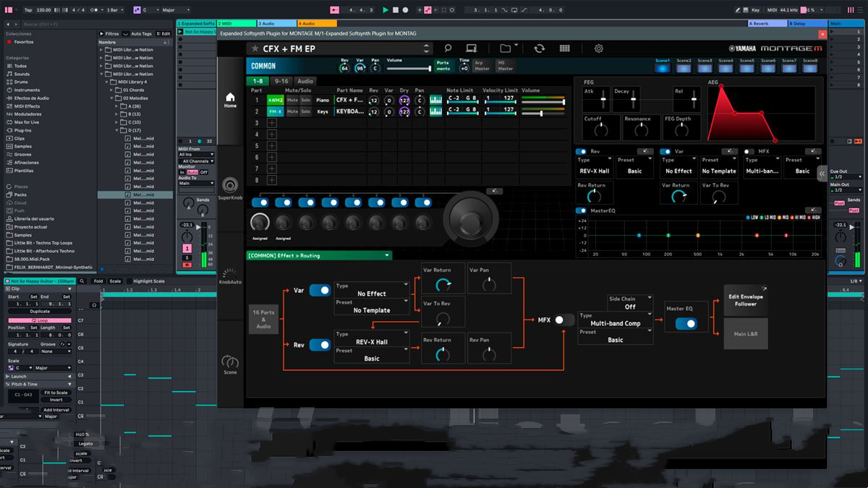Add a part in slot 5

point(272,146)
